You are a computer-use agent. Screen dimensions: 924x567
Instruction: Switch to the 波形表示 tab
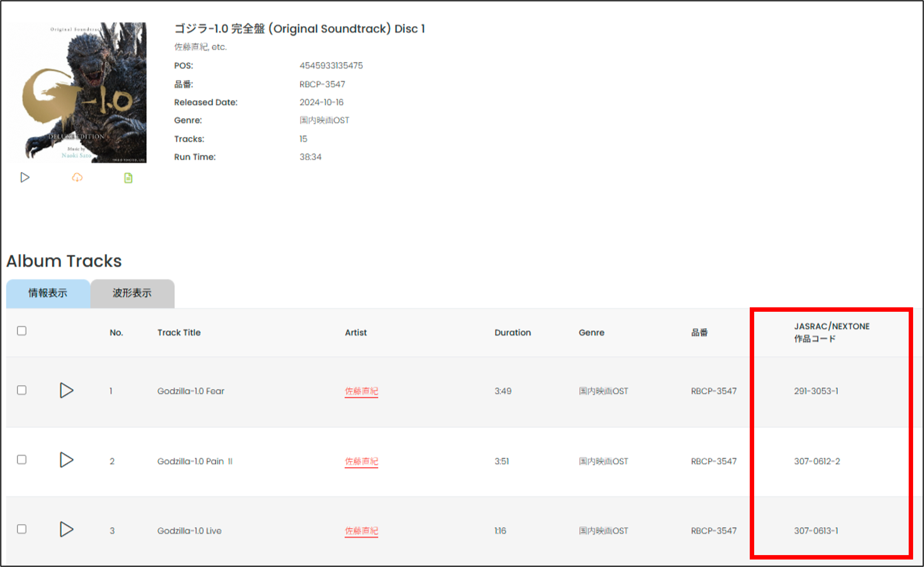click(x=132, y=293)
